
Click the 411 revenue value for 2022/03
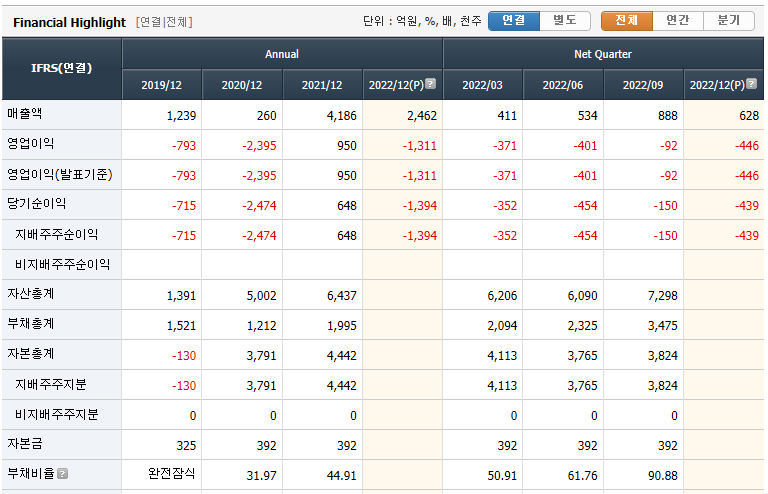507,116
